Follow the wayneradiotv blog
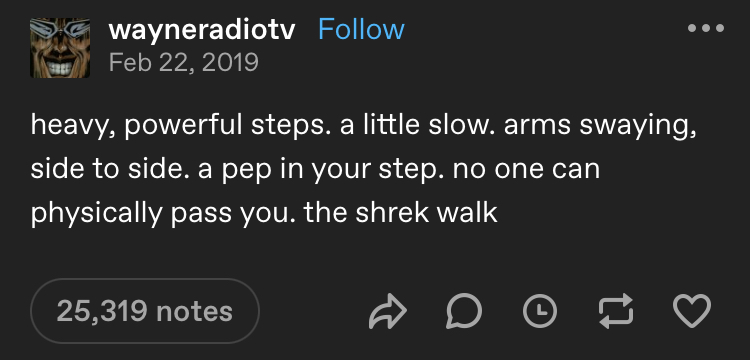The image size is (750, 360). (361, 30)
